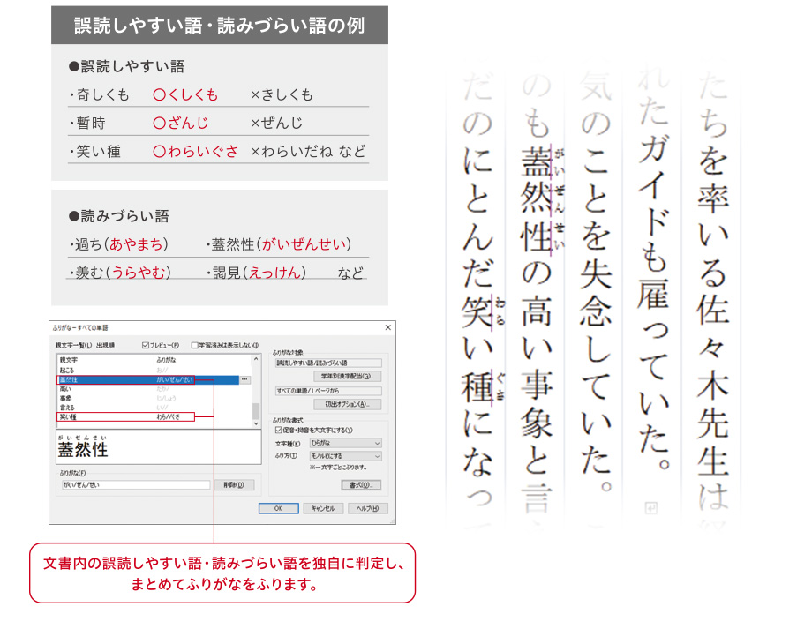
Task: Click the ellipsis button beside 蓋然性 row
Action: 244,380
